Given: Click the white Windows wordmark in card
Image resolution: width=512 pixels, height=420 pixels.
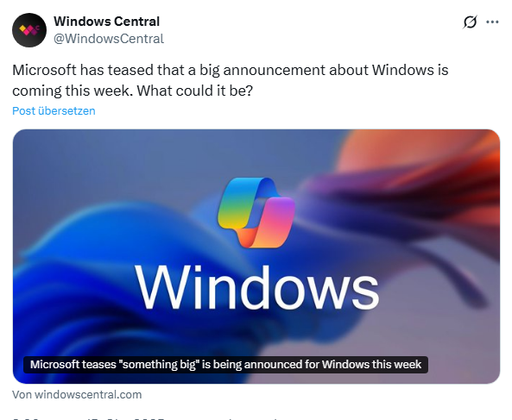Looking at the screenshot, I should 256,287.
